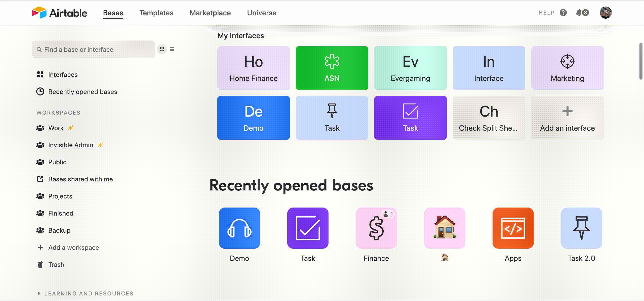This screenshot has height=301, width=644.
Task: Open the Work workspace
Action: [x=56, y=128]
